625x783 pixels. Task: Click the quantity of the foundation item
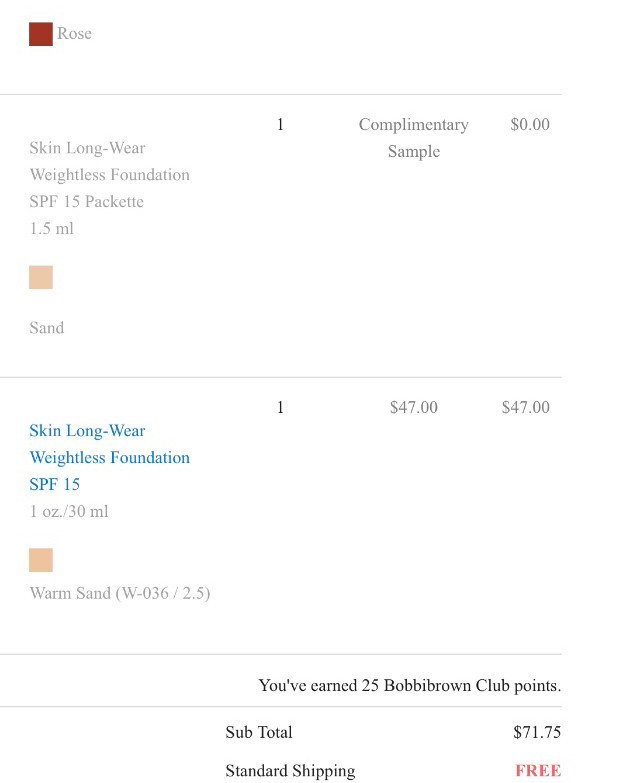pyautogui.click(x=281, y=407)
